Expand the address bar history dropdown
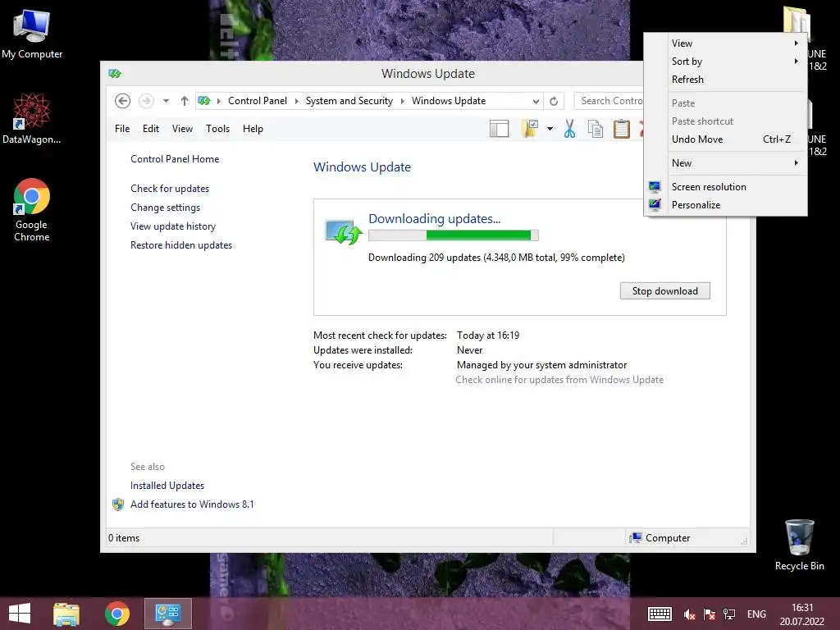Image resolution: width=840 pixels, height=630 pixels. pyautogui.click(x=536, y=101)
